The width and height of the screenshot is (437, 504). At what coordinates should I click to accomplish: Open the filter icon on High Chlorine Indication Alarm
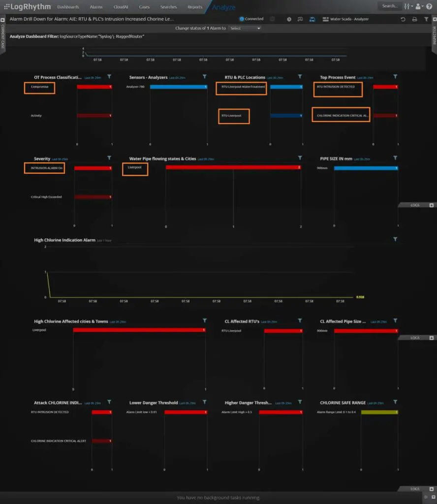[394, 239]
